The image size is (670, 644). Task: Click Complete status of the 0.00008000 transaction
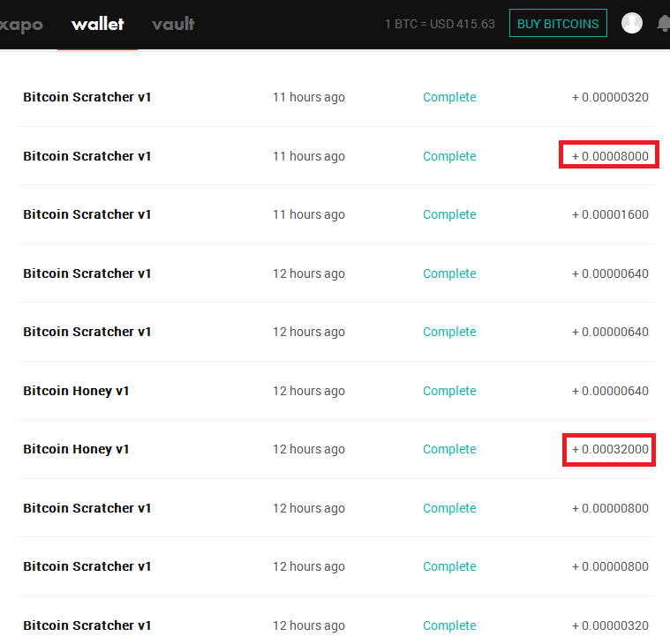point(449,156)
